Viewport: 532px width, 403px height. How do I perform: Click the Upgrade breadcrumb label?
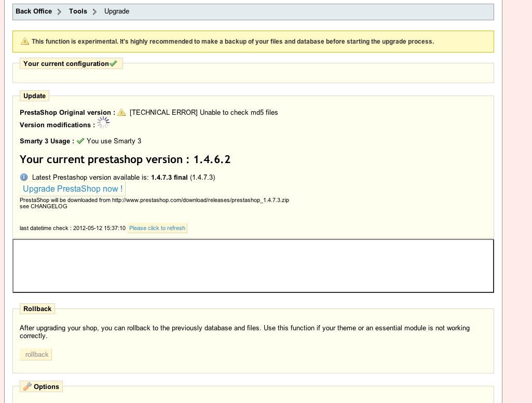(117, 11)
